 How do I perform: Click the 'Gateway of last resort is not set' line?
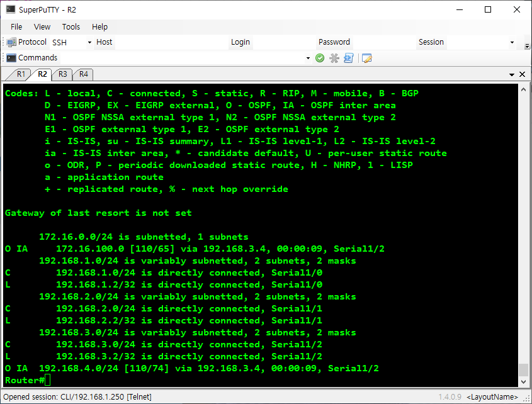(98, 213)
